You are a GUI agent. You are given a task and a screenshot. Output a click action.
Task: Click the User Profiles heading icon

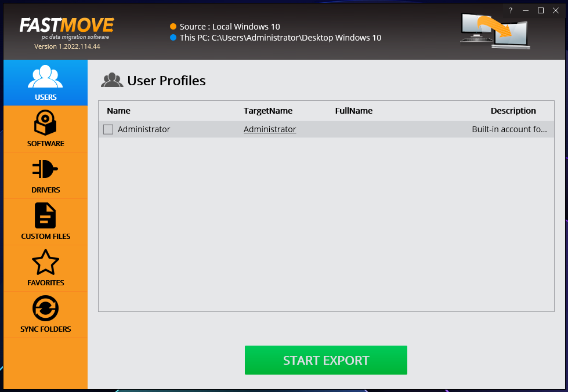click(111, 81)
